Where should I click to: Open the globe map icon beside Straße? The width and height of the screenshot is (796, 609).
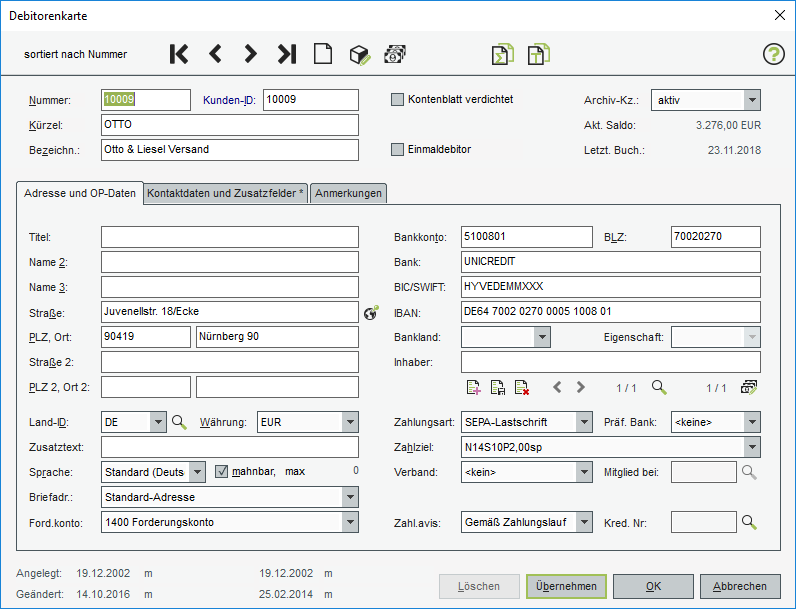[x=371, y=313]
